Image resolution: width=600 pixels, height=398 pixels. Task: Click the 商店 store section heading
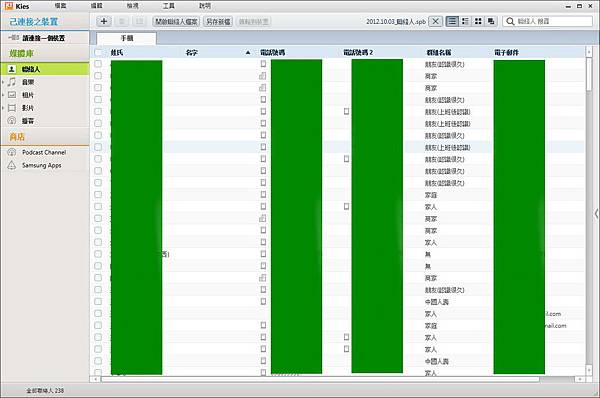17,137
